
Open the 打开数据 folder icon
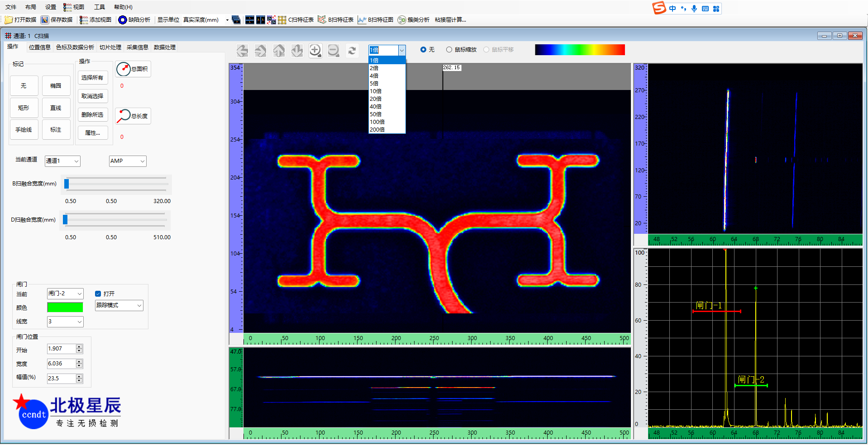(9, 20)
